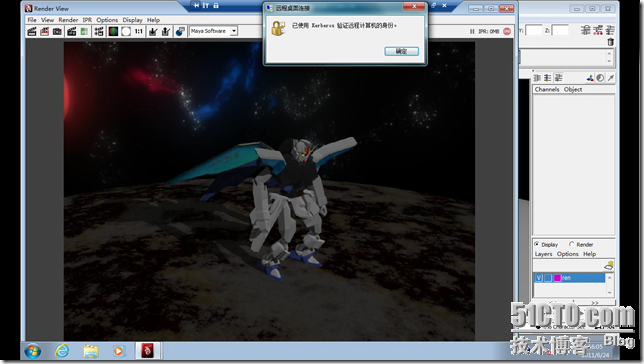Click the Refresh IPR image icon
This screenshot has width=644, height=364.
[x=84, y=31]
